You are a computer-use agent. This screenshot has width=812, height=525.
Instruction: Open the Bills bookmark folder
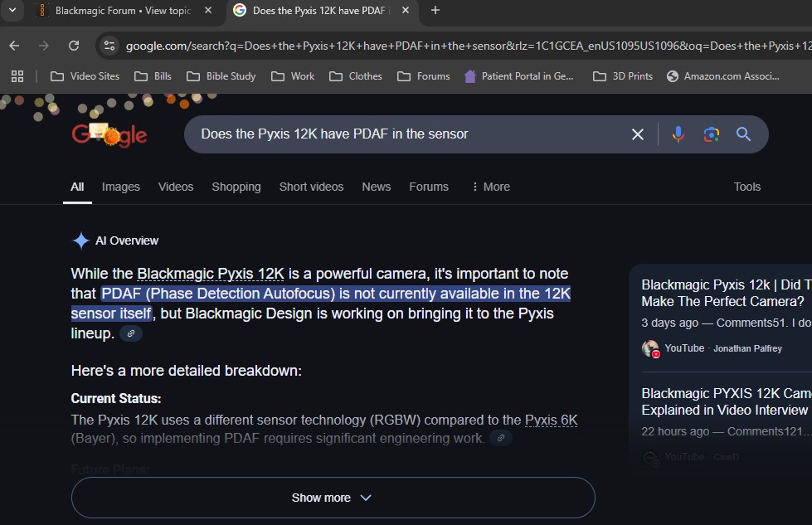[x=153, y=76]
